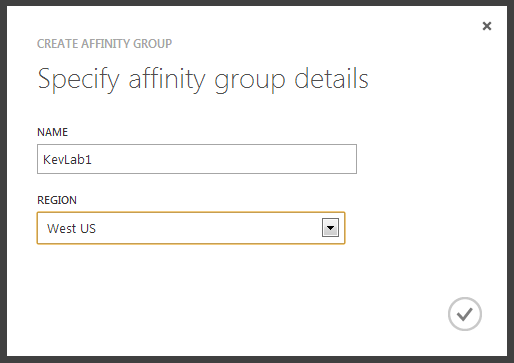Screen dimensions: 514x363
Task: Click the KevLab1 text in Name box
Action: coord(67,160)
